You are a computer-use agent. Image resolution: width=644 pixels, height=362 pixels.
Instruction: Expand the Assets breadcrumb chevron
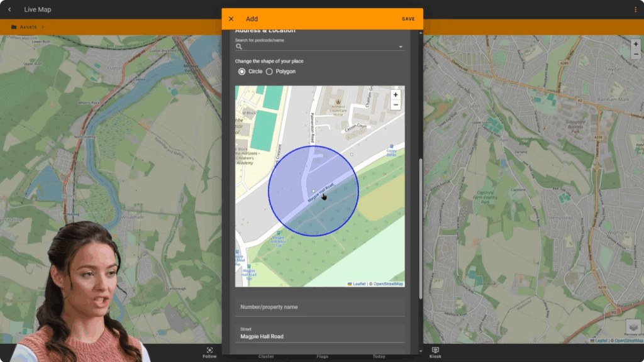tap(43, 27)
